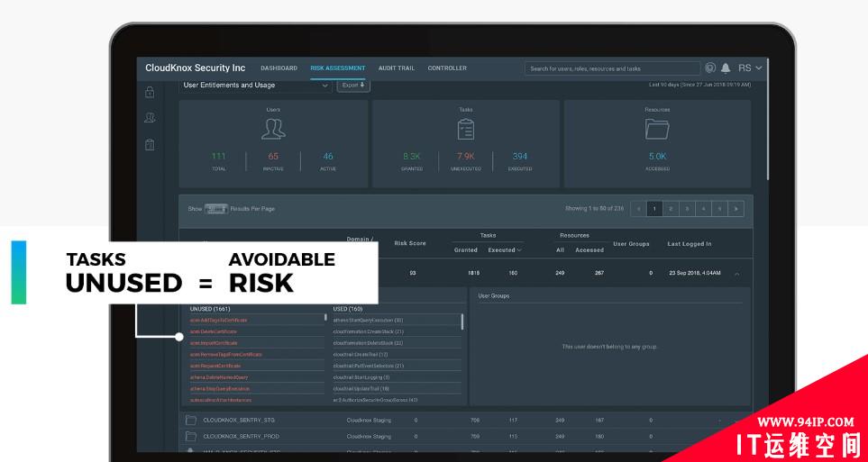
Task: Open the Audit Trail tab
Action: (x=397, y=68)
